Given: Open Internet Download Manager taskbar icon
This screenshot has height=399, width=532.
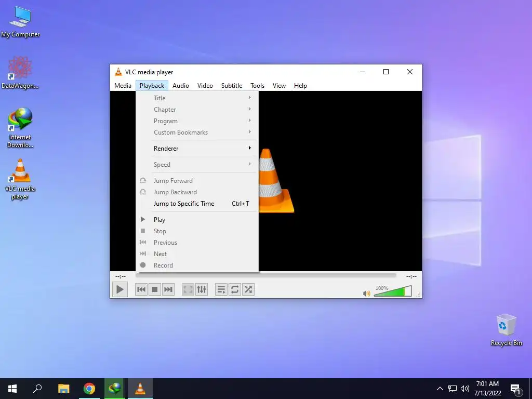Looking at the screenshot, I should pyautogui.click(x=115, y=389).
